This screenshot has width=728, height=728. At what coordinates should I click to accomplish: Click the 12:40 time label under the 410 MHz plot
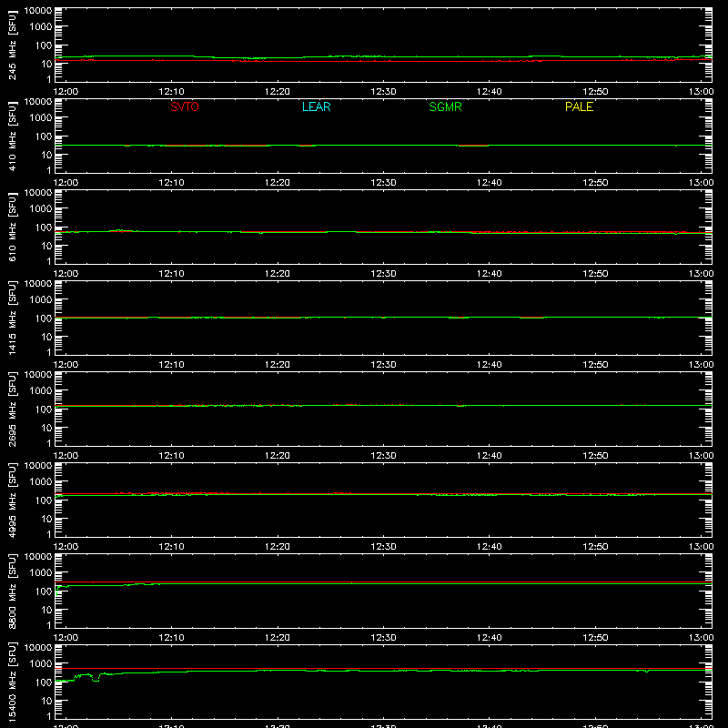pyautogui.click(x=490, y=183)
